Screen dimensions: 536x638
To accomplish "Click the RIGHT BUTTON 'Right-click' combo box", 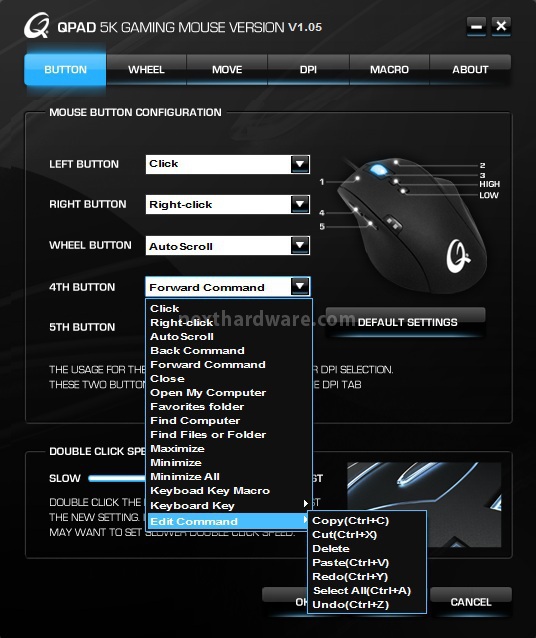I will pos(228,204).
